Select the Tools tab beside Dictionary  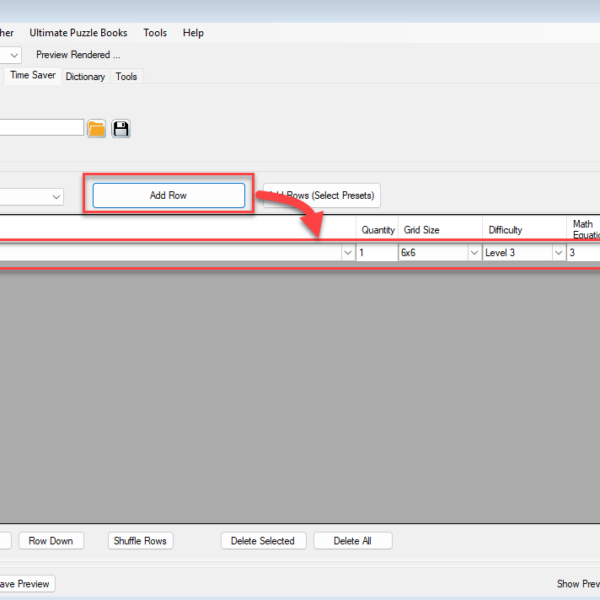click(126, 76)
